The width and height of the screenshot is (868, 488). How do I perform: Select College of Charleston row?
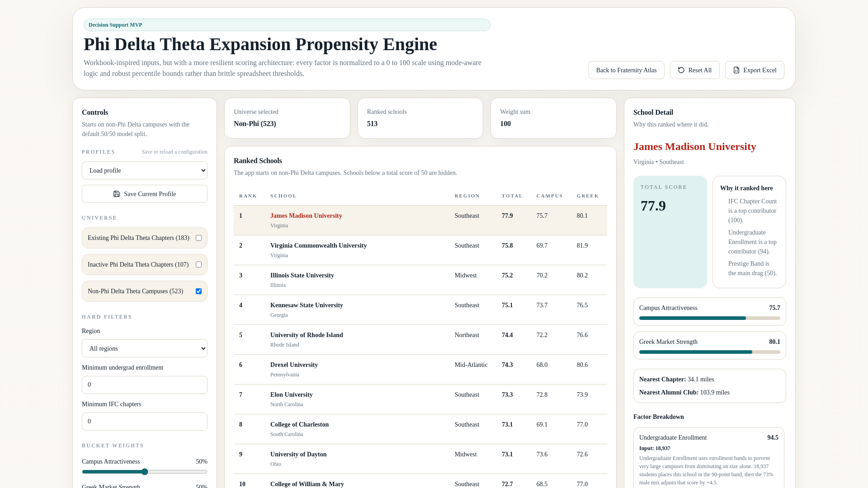point(420,429)
